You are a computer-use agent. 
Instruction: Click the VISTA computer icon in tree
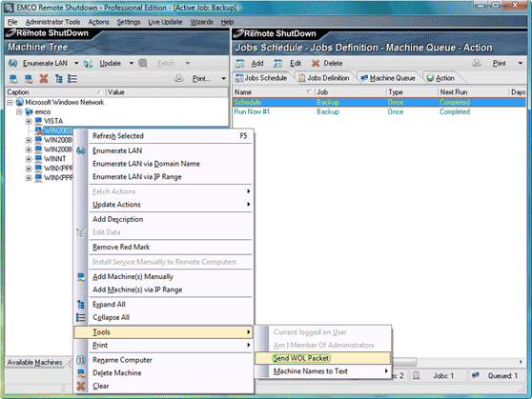(x=38, y=121)
